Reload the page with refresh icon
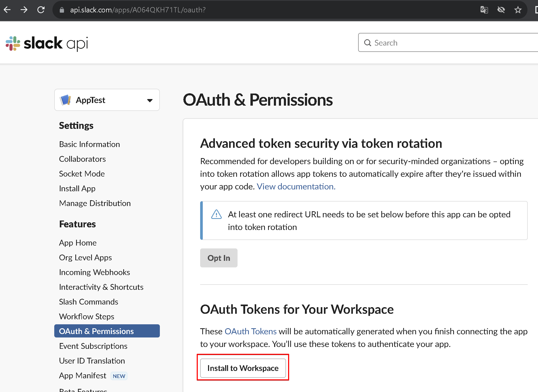 tap(41, 10)
